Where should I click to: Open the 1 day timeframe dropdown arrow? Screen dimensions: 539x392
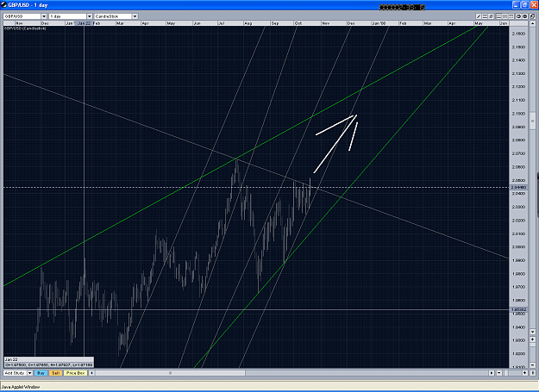pos(89,16)
